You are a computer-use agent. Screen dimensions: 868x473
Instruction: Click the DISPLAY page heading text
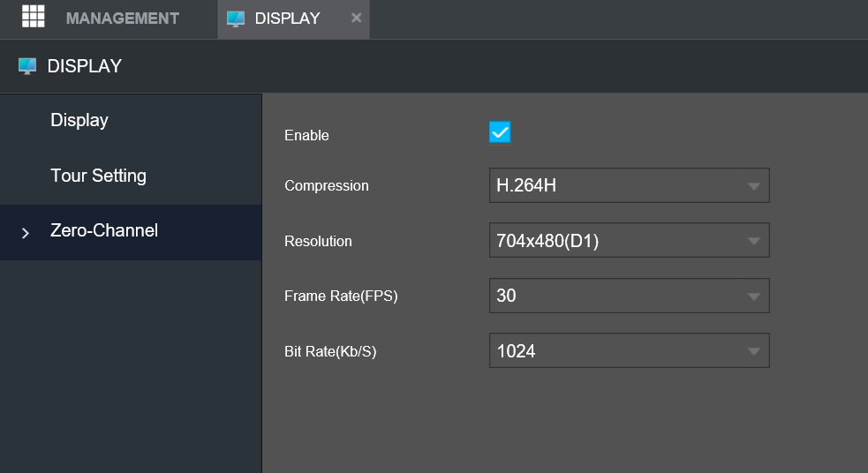pyautogui.click(x=84, y=66)
